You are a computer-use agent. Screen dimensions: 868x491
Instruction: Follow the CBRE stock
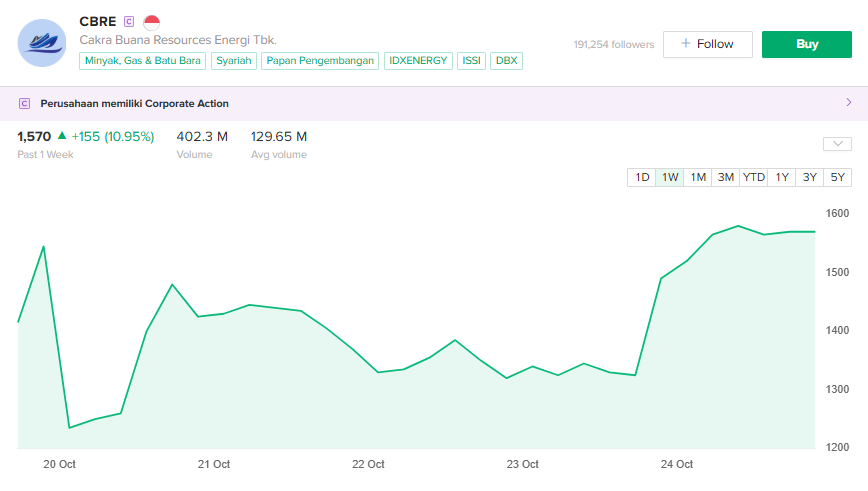[707, 44]
